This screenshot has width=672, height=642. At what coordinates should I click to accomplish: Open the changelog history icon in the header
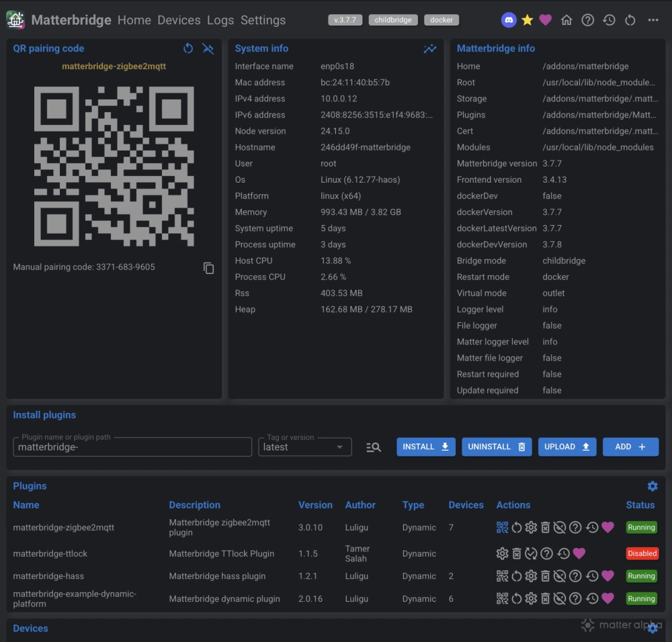coord(609,20)
